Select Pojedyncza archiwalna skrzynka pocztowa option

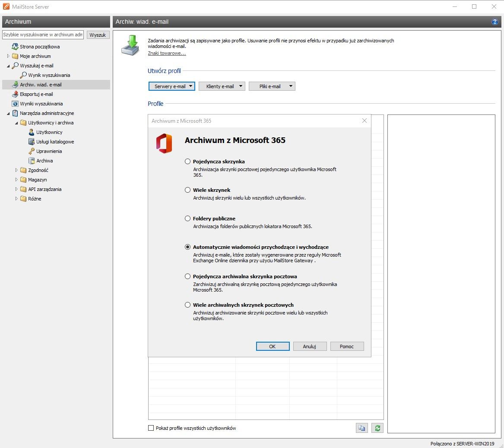(187, 276)
